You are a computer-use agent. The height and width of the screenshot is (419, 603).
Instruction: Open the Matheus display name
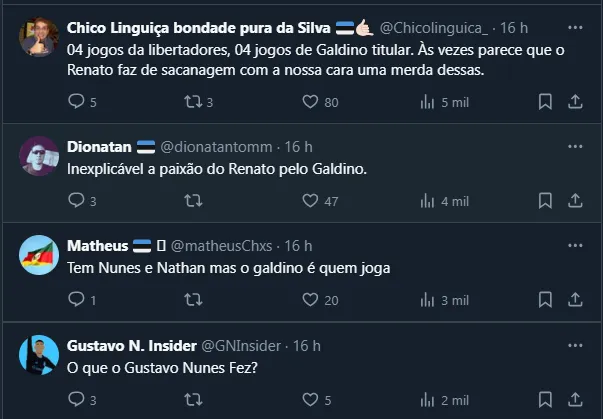[x=96, y=245]
